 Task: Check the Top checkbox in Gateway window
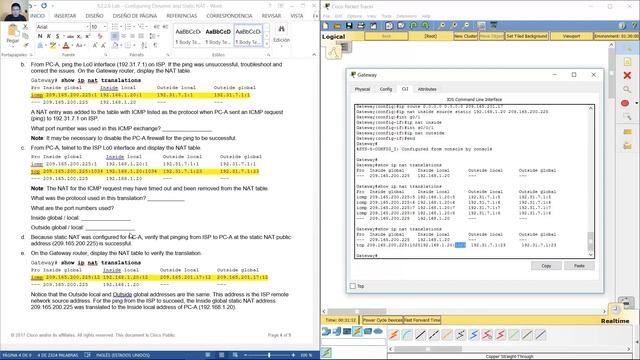[x=353, y=286]
